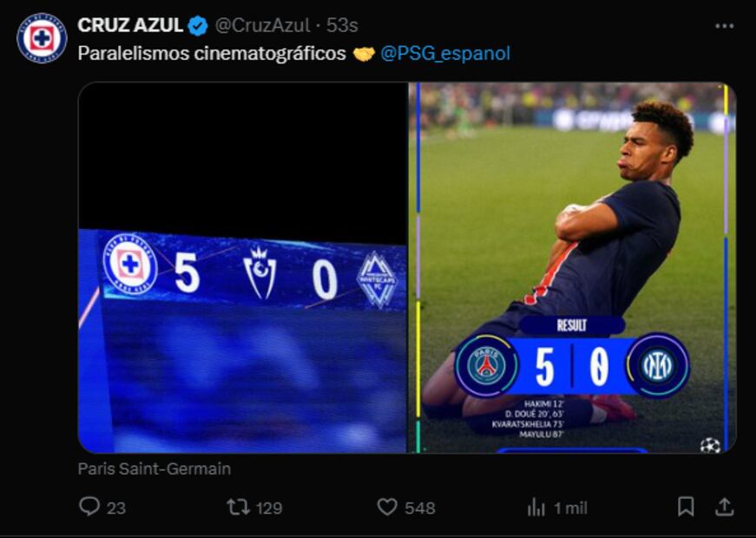The width and height of the screenshot is (756, 538).
Task: Like the Paralelismos cinematográficos tweet
Action: 388,507
